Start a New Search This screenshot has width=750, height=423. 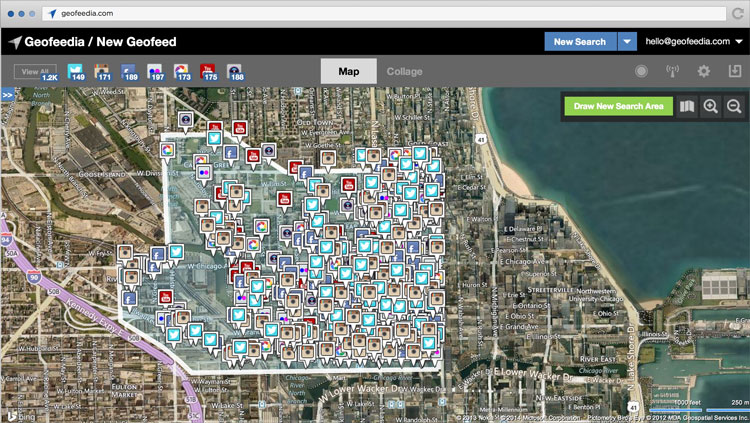(x=580, y=42)
